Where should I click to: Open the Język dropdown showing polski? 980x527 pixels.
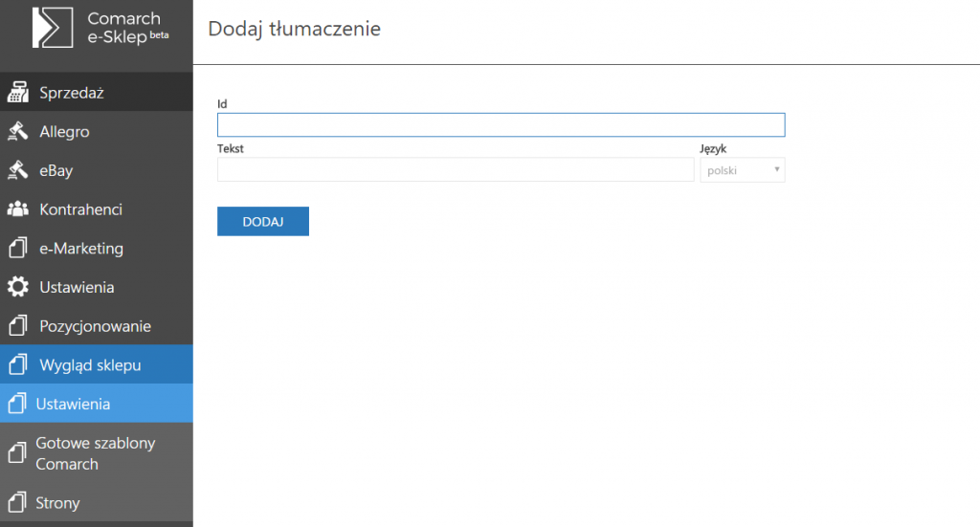(742, 170)
